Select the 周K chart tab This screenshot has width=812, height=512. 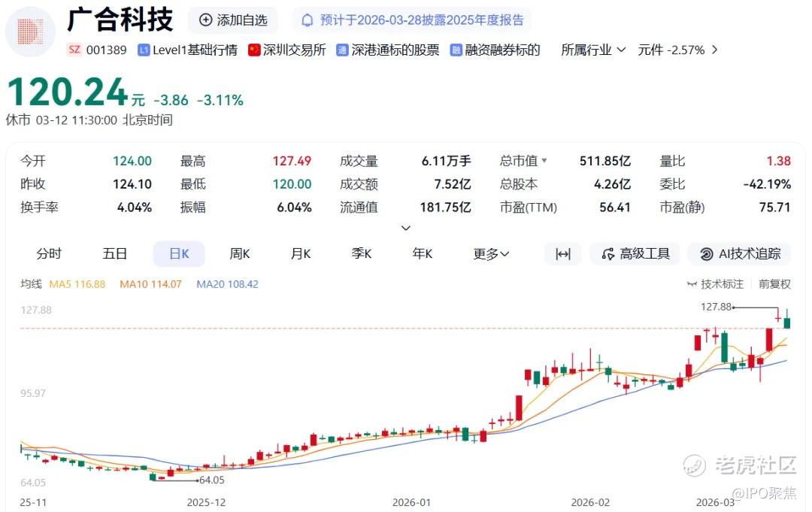(x=240, y=253)
